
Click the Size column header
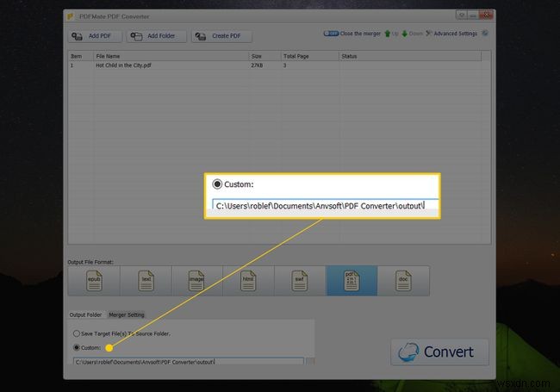[264, 56]
